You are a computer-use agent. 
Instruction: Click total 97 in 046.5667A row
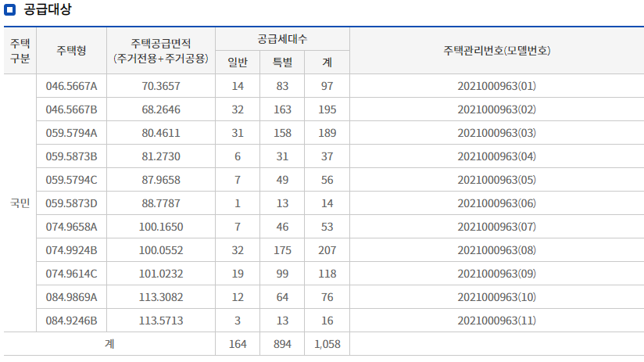(x=327, y=86)
